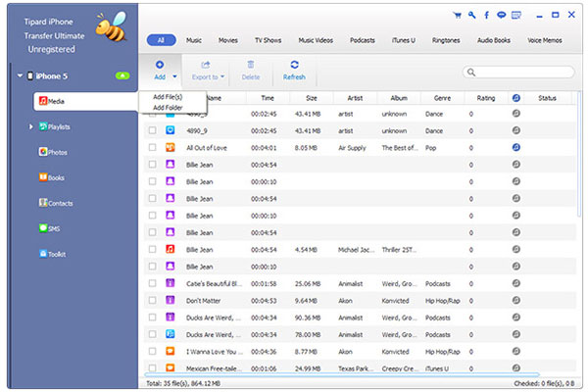588x392 pixels.
Task: Sort by the Time column header
Action: pyautogui.click(x=268, y=98)
